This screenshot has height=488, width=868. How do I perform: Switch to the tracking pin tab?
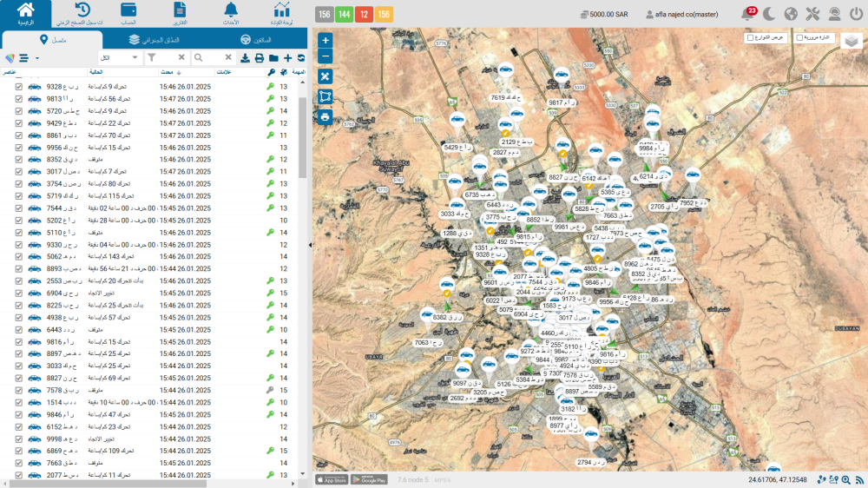click(52, 40)
